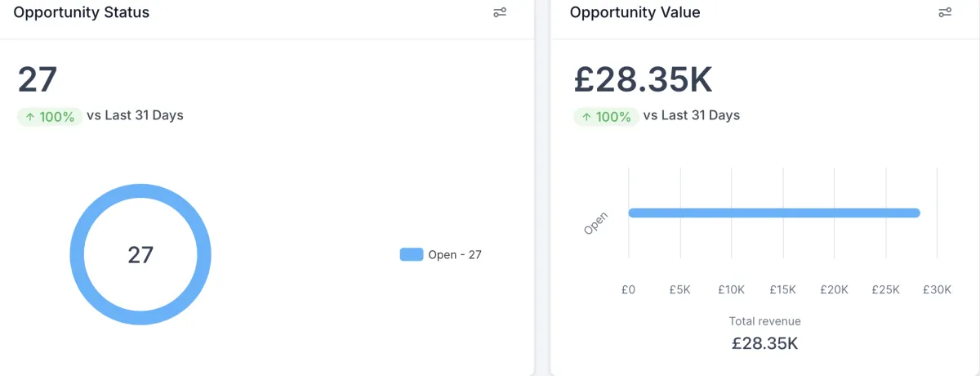Click the £30K axis tick label

coord(937,289)
